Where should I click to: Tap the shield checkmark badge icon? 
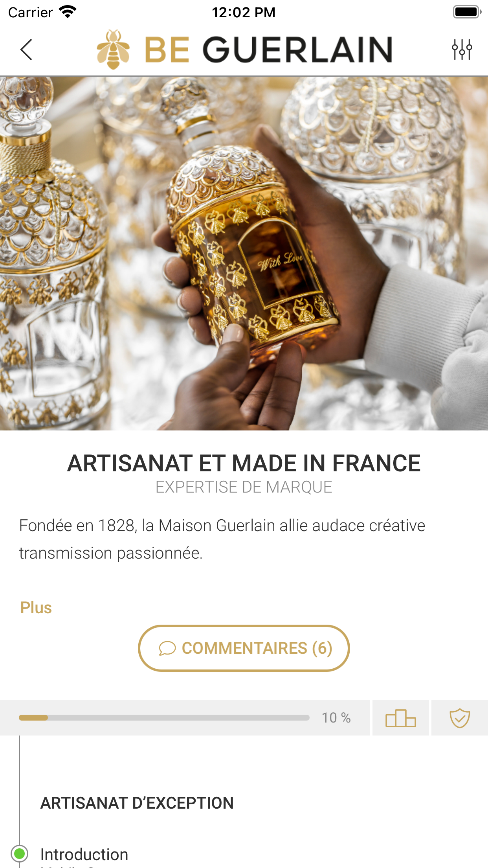(x=460, y=718)
